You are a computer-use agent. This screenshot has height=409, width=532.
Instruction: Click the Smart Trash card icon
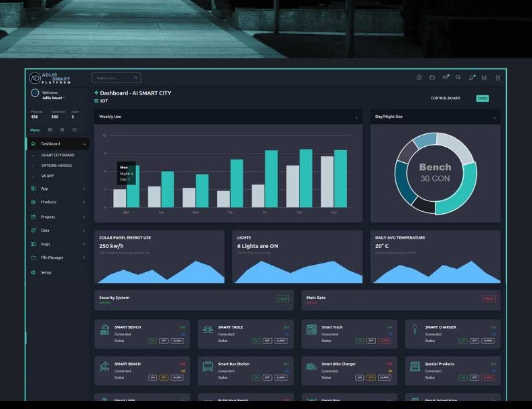(x=312, y=330)
